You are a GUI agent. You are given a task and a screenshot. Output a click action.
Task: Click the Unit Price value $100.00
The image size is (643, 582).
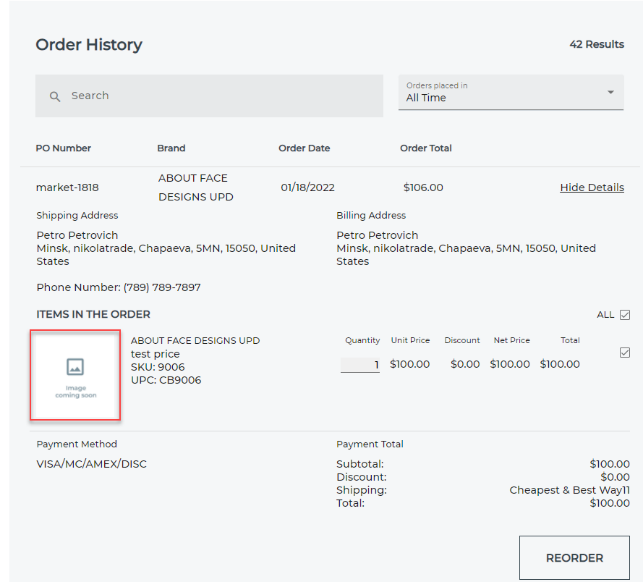point(409,364)
